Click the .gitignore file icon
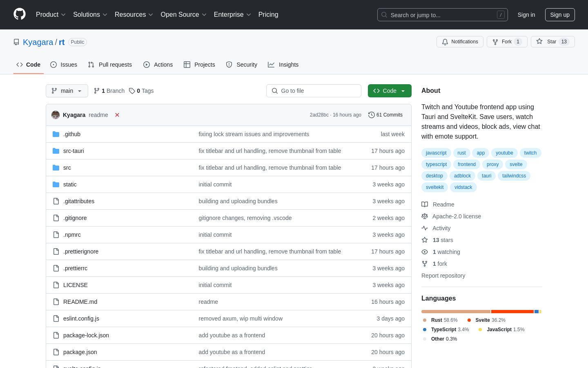 coord(56,218)
